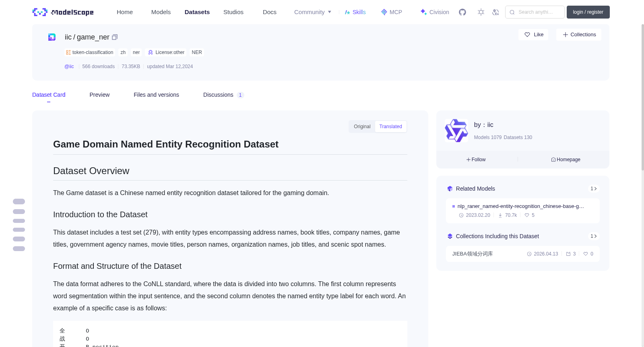Open the Models section

tap(161, 12)
